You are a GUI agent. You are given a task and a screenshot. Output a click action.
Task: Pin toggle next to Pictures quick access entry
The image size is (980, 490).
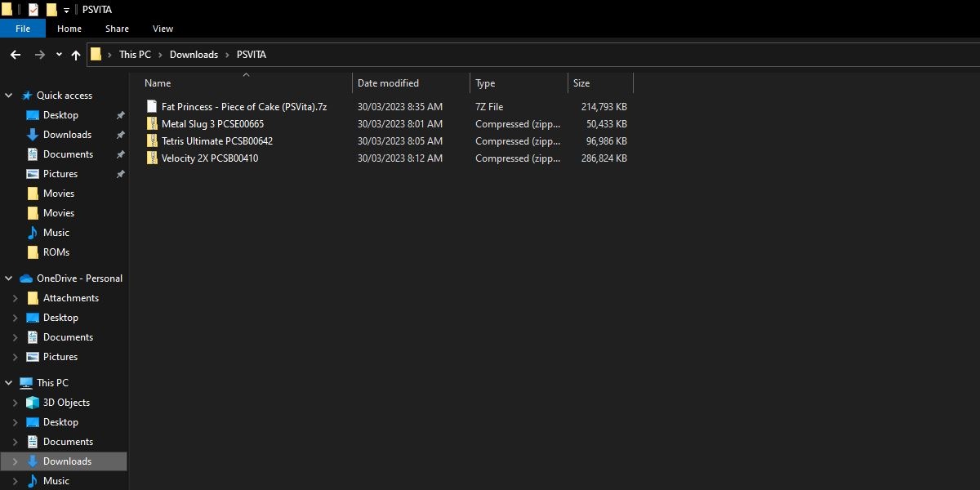tap(119, 173)
